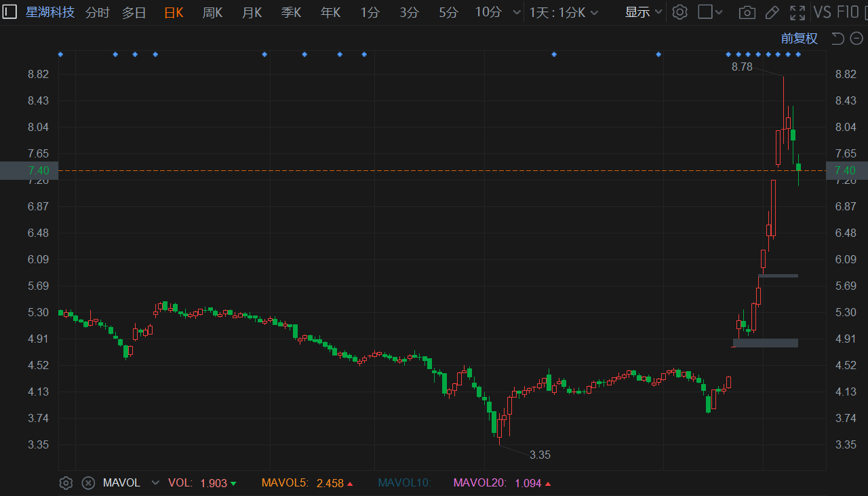Screen dimensions: 868x496
Task: Click the zoom-out minus circle icon
Action: tap(856, 39)
